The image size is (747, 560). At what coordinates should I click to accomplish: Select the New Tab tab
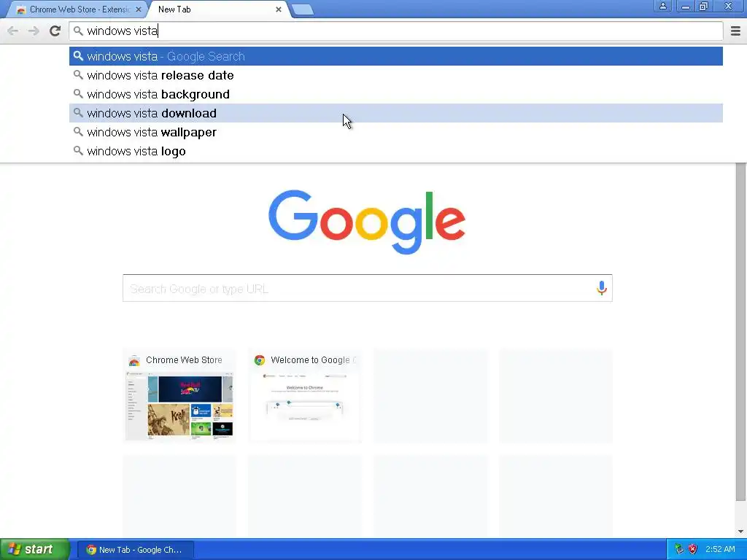point(219,9)
